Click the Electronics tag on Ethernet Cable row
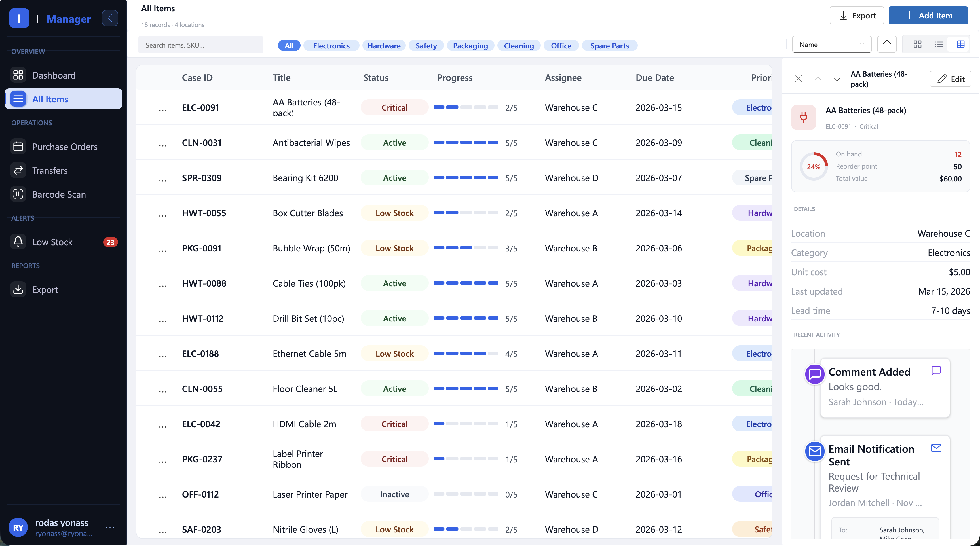This screenshot has height=546, width=980. pos(752,354)
